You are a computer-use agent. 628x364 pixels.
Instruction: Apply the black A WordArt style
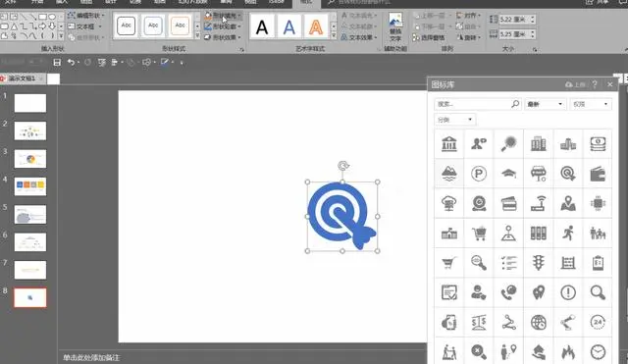pyautogui.click(x=262, y=26)
